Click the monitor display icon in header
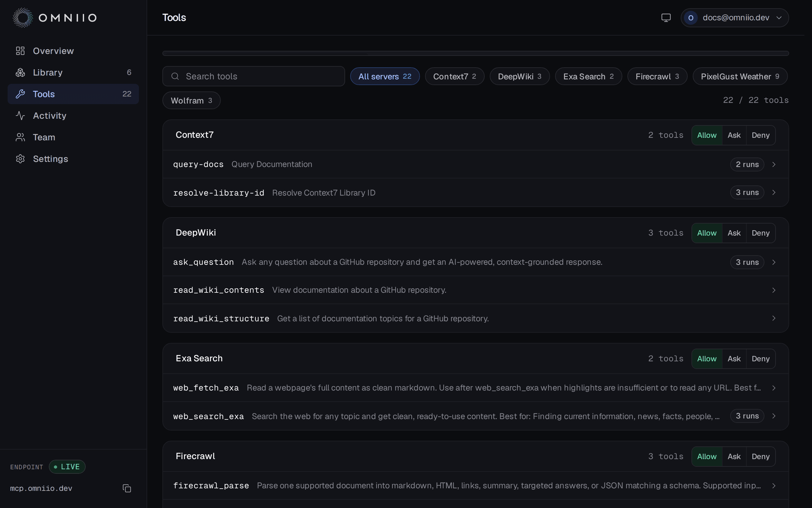The image size is (812, 508). coord(666,17)
